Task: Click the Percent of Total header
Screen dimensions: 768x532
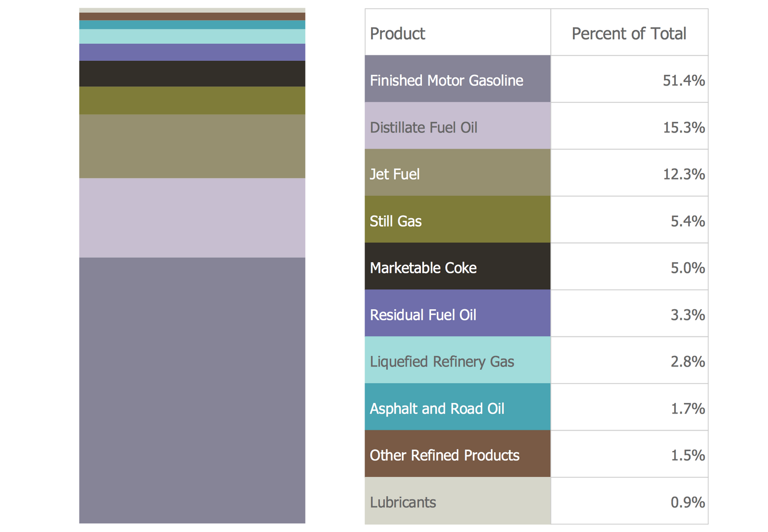Action: click(629, 33)
